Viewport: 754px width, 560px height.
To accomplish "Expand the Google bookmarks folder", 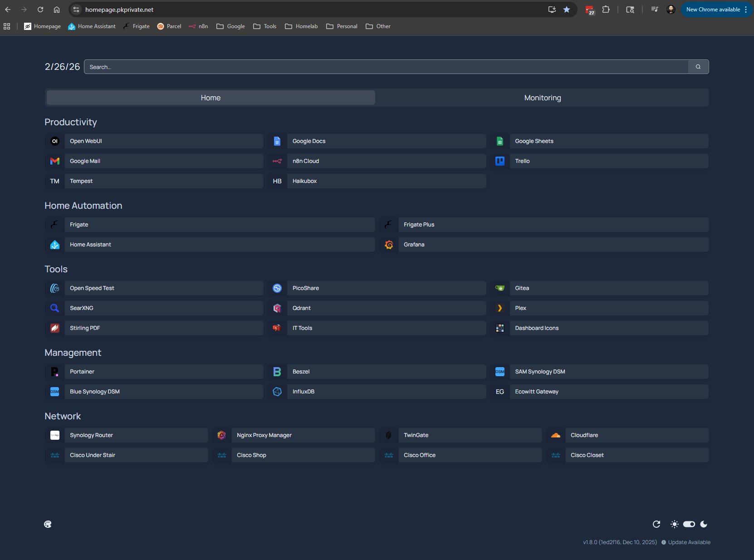I will 230,26.
